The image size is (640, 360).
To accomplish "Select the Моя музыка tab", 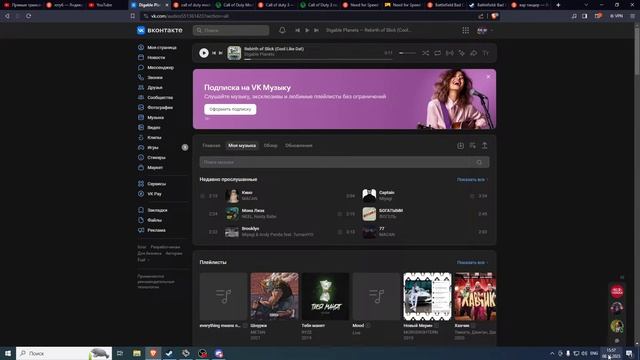I will tap(242, 146).
